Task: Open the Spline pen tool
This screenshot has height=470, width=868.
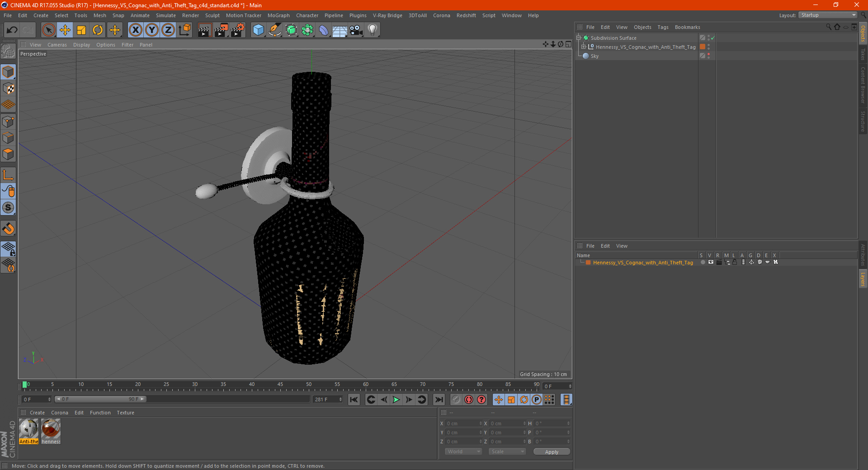Action: pyautogui.click(x=275, y=30)
